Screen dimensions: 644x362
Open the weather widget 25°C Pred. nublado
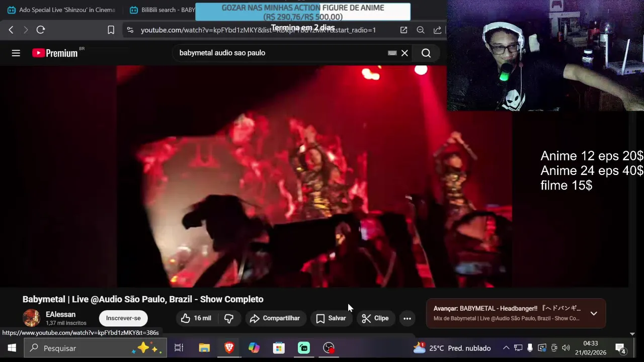point(451,348)
